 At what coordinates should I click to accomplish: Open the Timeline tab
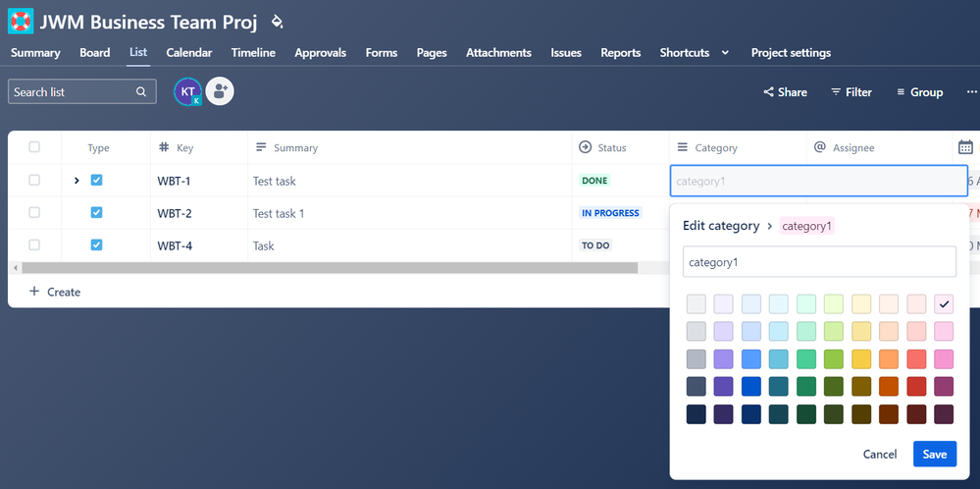point(253,53)
